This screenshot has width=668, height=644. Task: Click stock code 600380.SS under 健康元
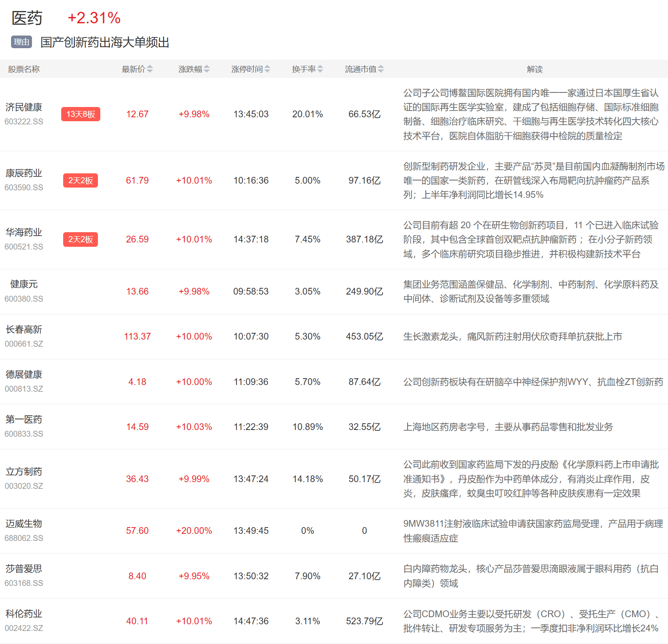tap(24, 299)
